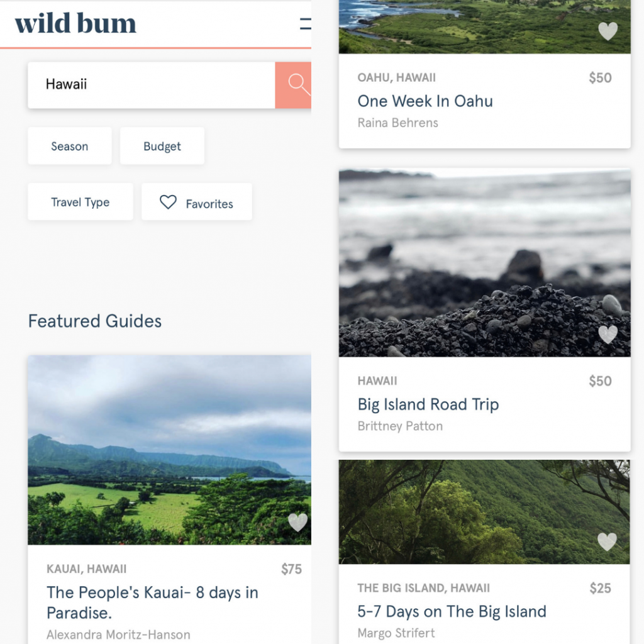Click the magnifying glass search icon
Screen dimensions: 644x644
point(298,84)
